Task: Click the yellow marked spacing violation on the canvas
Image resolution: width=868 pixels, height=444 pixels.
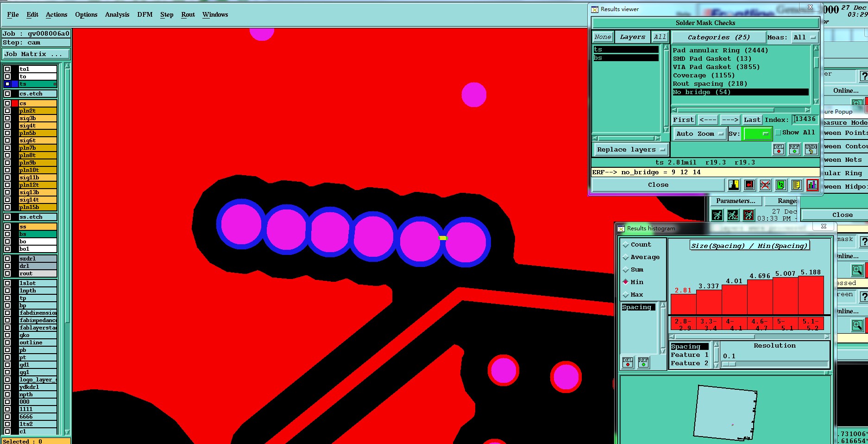Action: click(443, 238)
